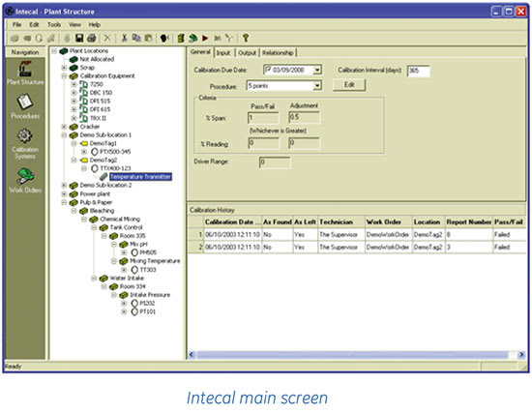Open the Calibration Due Date dropdown arrow

(x=317, y=70)
